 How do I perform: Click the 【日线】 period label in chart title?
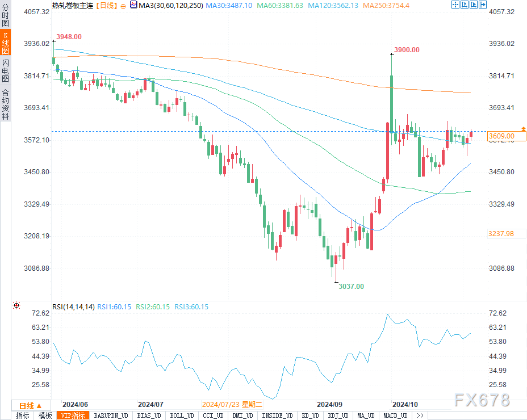(x=105, y=6)
